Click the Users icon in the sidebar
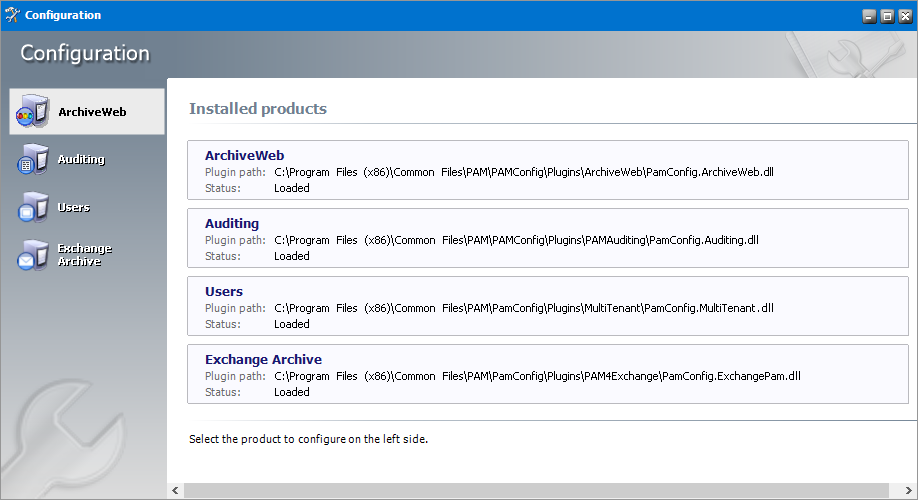Screen dimensions: 918x500 coord(32,208)
